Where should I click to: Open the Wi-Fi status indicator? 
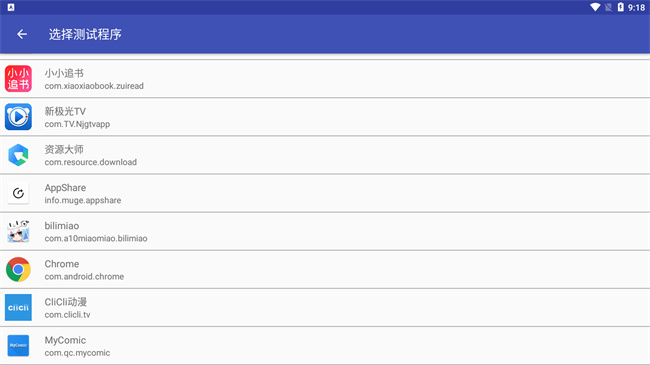[x=595, y=7]
